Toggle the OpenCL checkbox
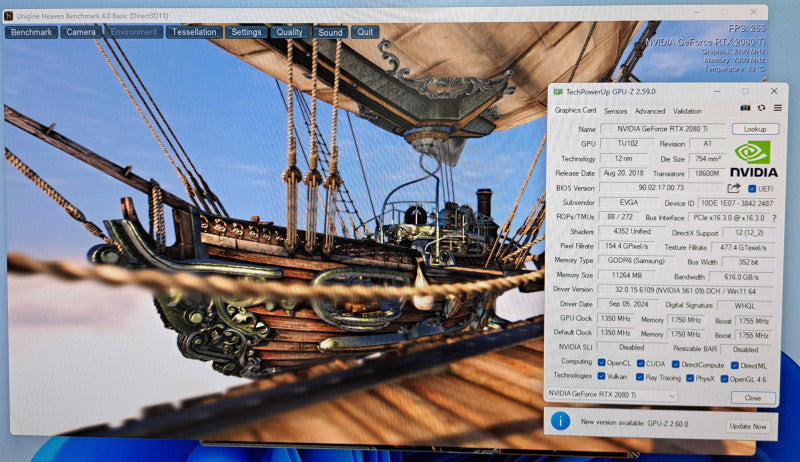Viewport: 800px width, 462px height. pos(602,363)
